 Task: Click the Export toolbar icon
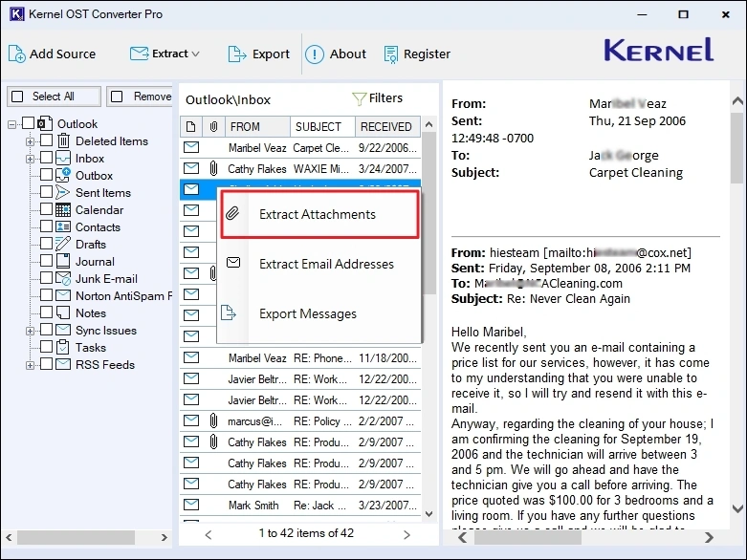click(x=238, y=54)
